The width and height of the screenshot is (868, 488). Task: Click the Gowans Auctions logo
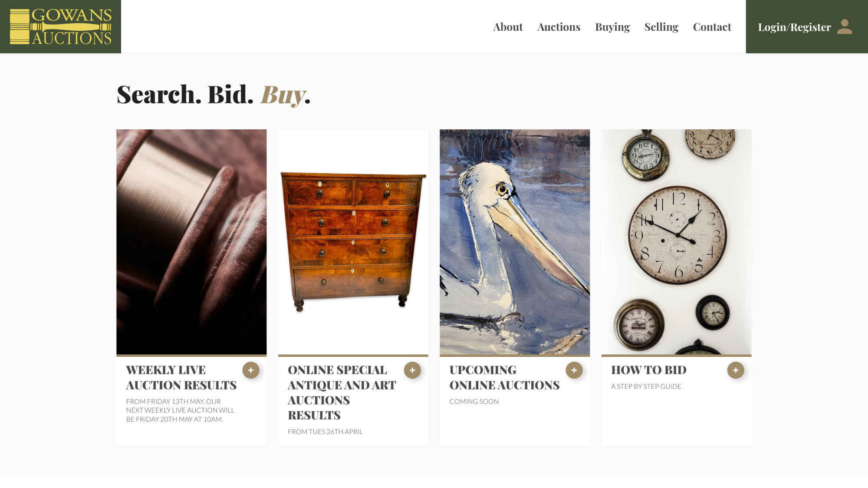[x=60, y=26]
